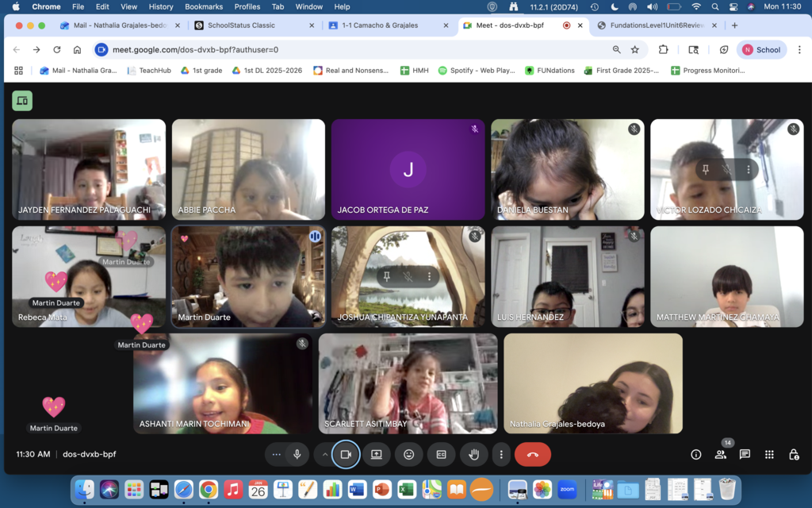Expand audio settings dots beside the microphone
The height and width of the screenshot is (508, 812).
276,455
